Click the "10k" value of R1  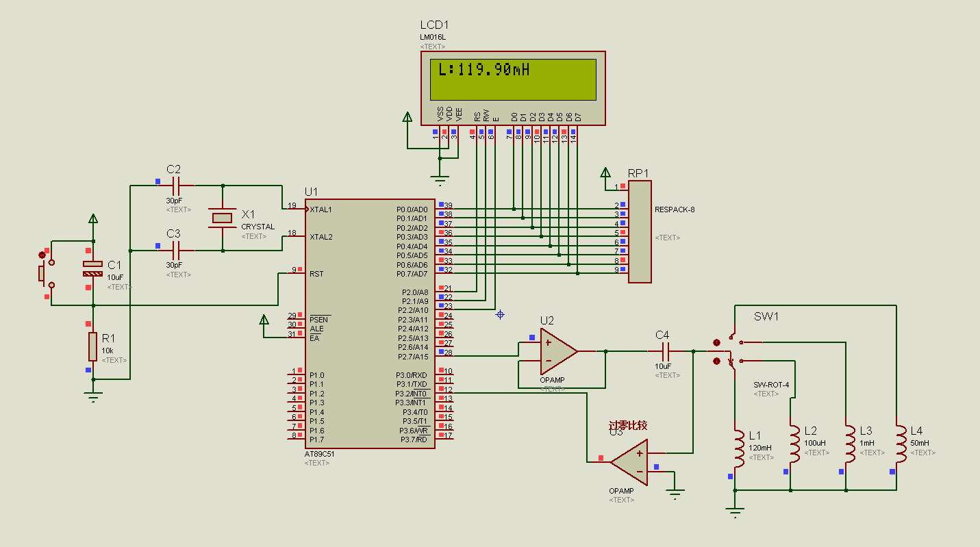(108, 351)
